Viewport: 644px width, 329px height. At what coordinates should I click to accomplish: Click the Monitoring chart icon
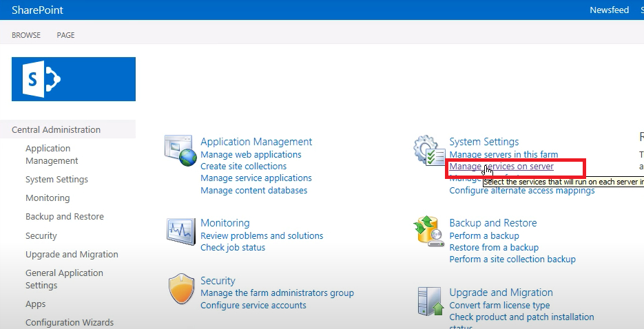coord(180,231)
